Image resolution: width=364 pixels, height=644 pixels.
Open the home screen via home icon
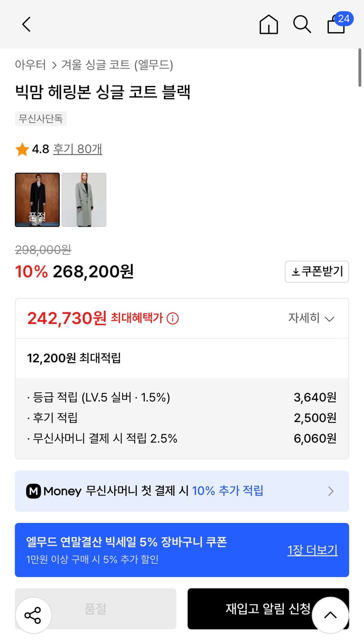269,24
